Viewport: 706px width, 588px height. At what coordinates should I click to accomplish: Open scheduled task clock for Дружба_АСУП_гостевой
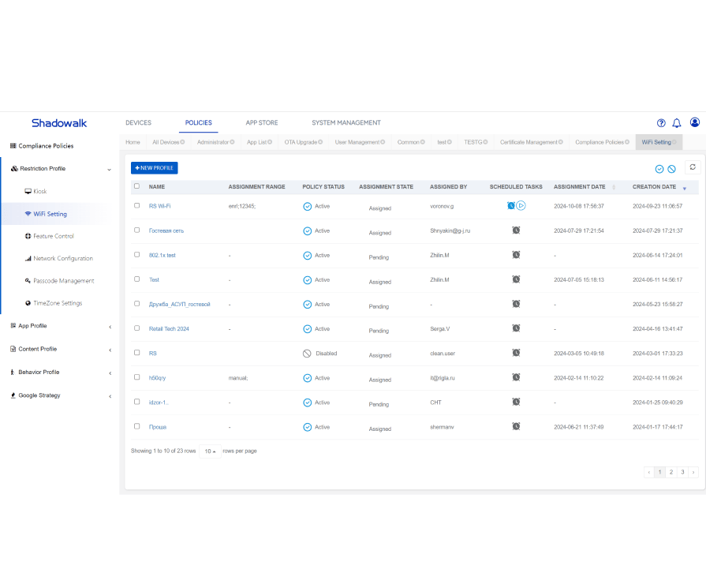click(x=516, y=304)
